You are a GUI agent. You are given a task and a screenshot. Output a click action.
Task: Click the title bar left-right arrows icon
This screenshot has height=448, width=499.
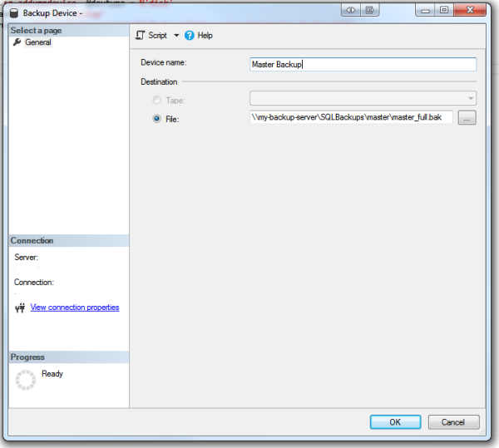(x=351, y=10)
